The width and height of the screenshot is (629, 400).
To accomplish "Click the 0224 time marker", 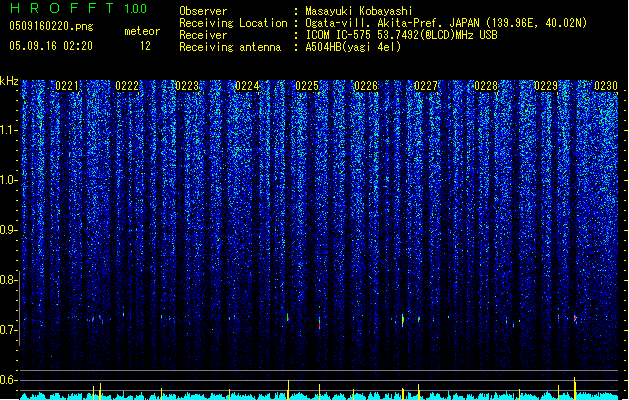I will pos(247,86).
